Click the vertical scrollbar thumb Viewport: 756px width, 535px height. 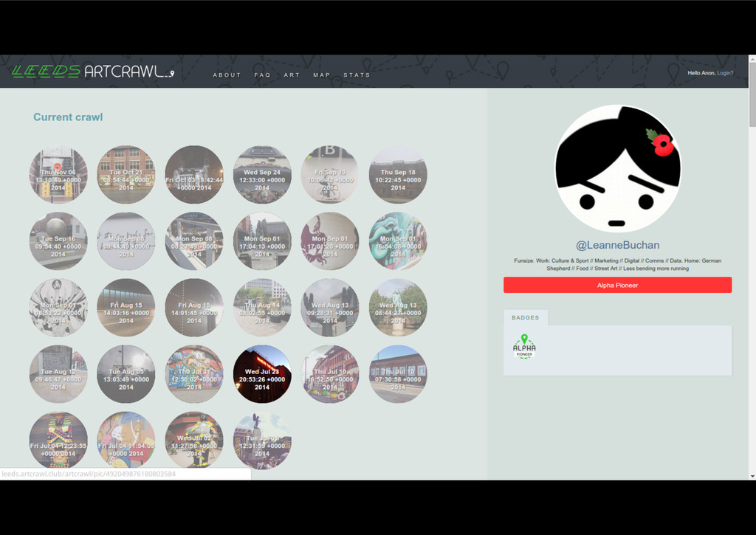pyautogui.click(x=752, y=94)
